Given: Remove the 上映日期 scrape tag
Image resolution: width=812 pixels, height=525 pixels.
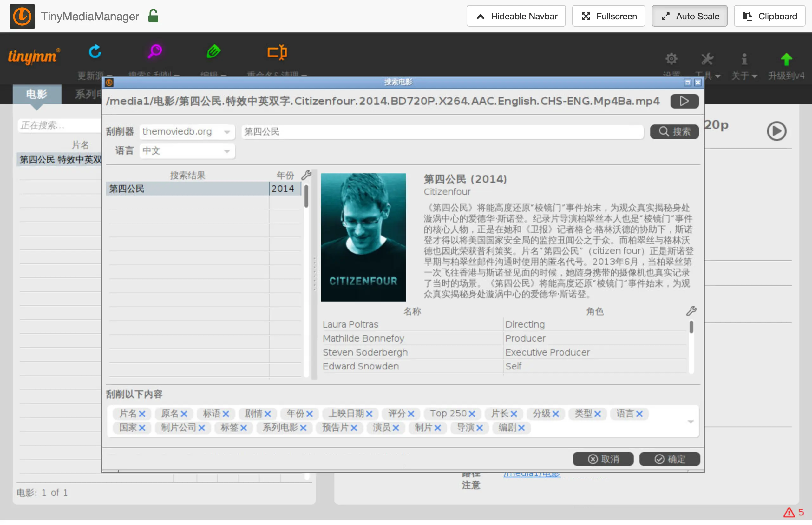Looking at the screenshot, I should (x=369, y=414).
